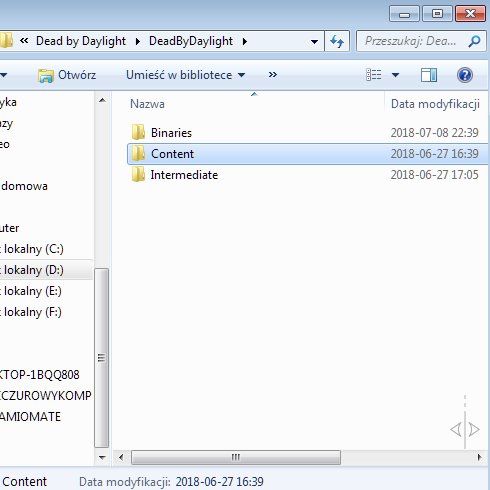The height and width of the screenshot is (490, 490).
Task: Click the search input field
Action: point(412,41)
